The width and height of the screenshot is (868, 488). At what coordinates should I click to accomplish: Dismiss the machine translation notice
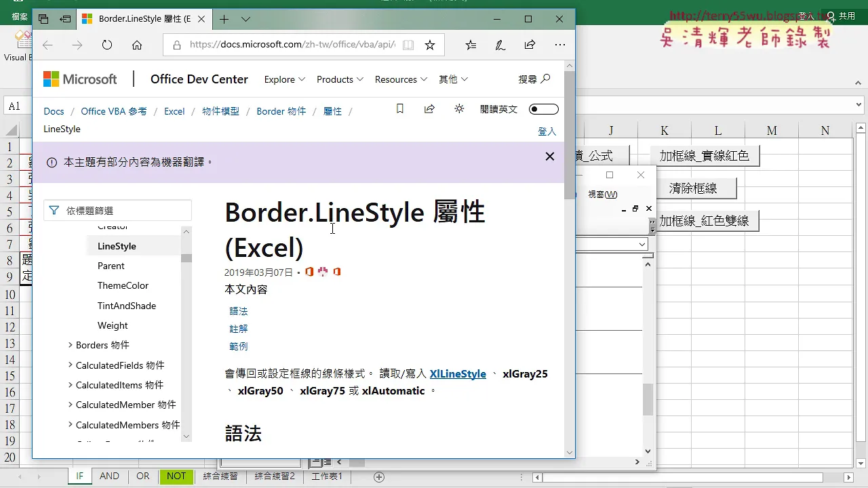click(x=550, y=157)
